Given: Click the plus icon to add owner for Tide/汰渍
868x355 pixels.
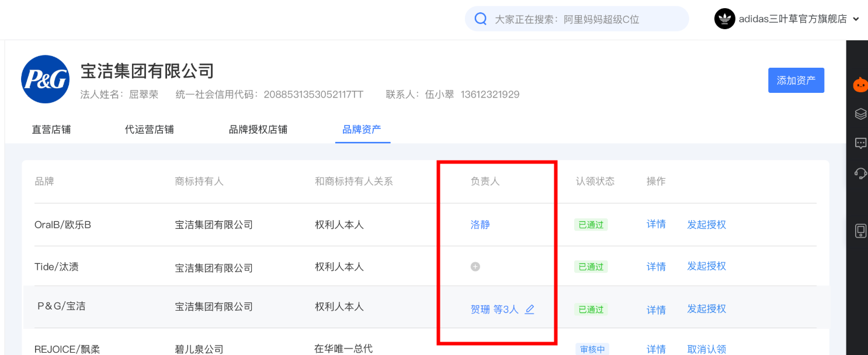Looking at the screenshot, I should [475, 267].
